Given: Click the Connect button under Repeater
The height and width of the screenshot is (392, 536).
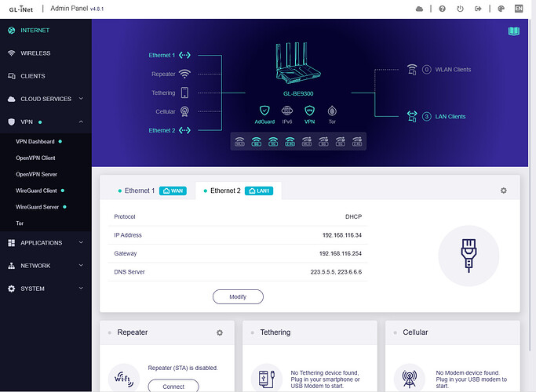Looking at the screenshot, I should click(173, 386).
